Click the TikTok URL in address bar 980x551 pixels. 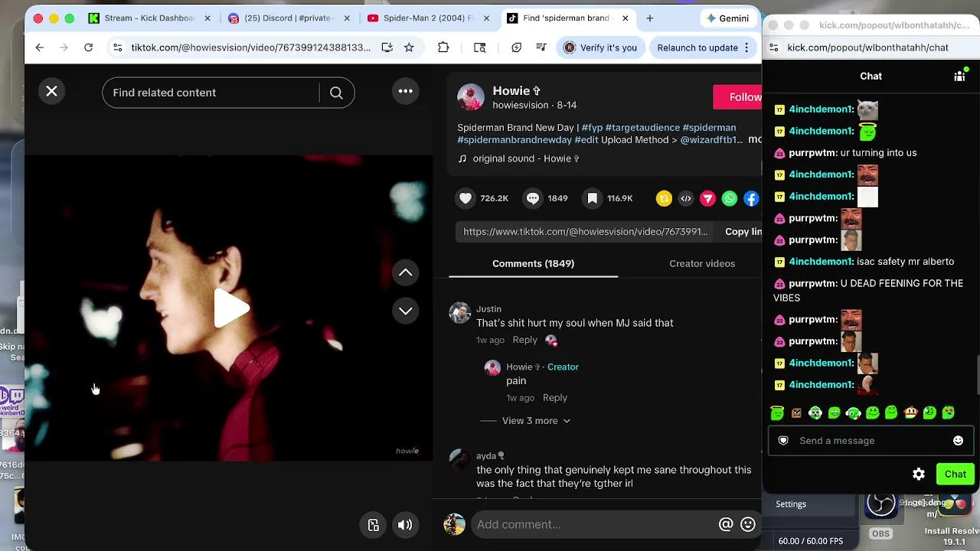(251, 47)
